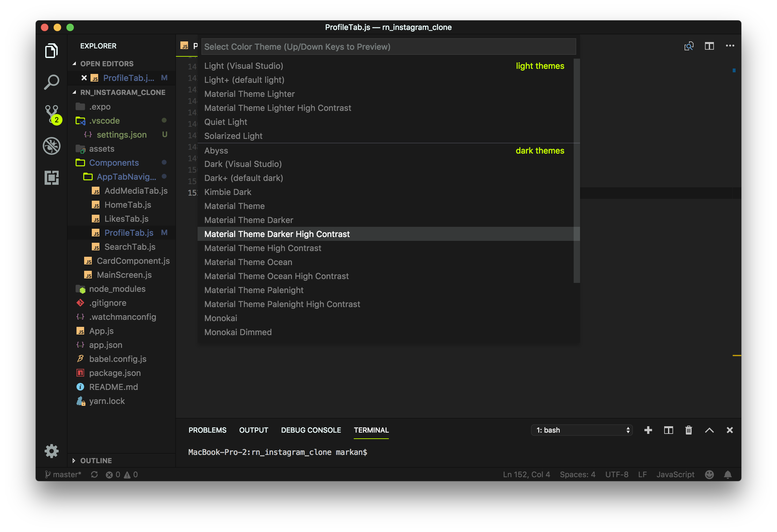
Task: Open the Search view in the activity bar
Action: point(52,81)
